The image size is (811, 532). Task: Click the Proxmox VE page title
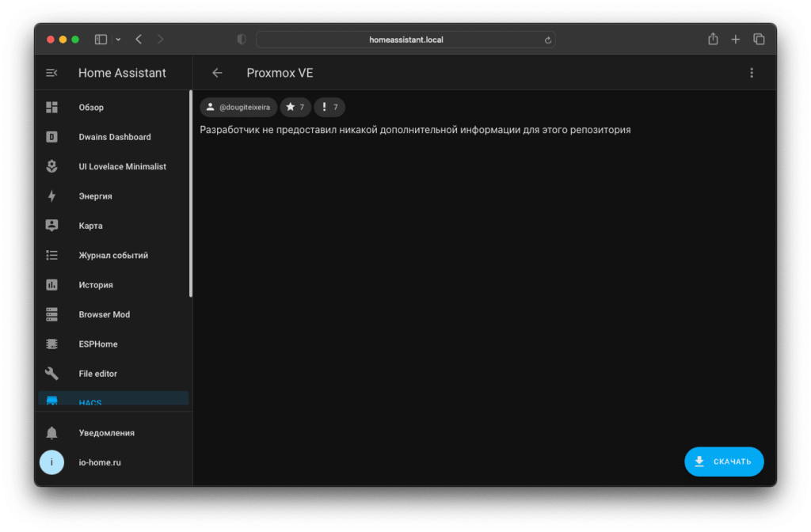[280, 73]
